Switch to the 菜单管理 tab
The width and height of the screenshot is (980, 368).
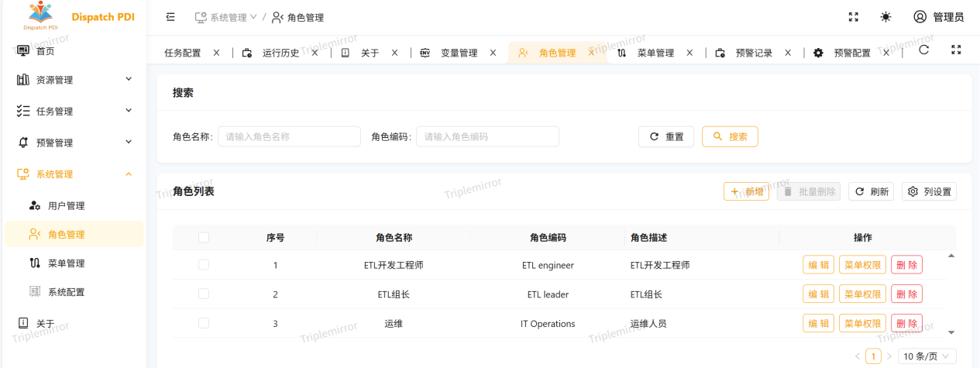tap(655, 53)
